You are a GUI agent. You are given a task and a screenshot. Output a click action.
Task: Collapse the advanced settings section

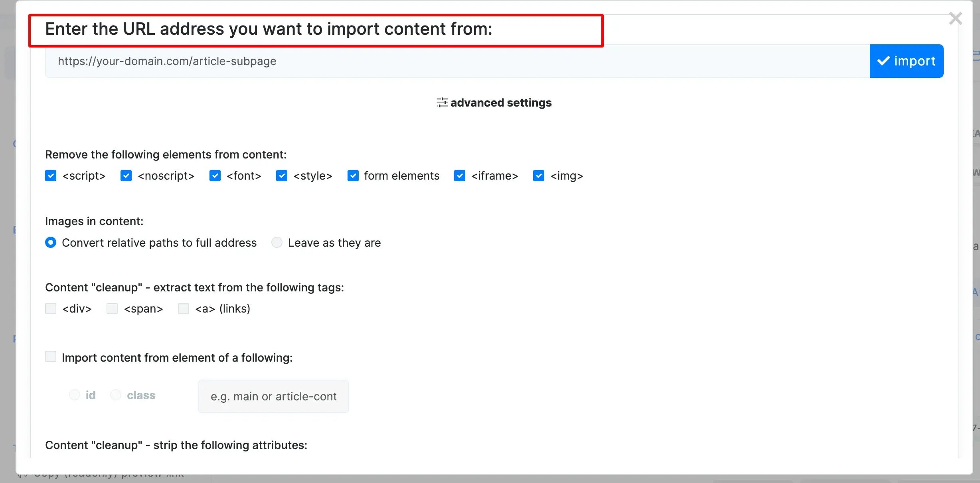click(500, 103)
